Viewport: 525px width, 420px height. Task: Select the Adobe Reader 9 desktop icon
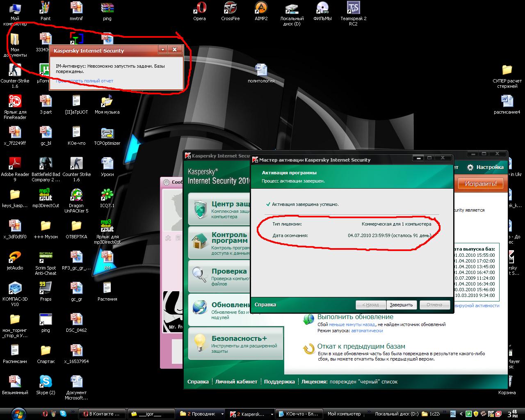click(15, 169)
